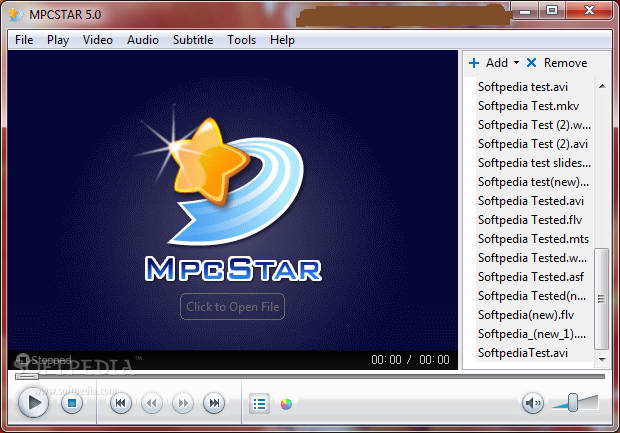Viewport: 620px width, 433px height.
Task: Click the 00:00 / 00:00 time display
Action: pyautogui.click(x=410, y=359)
